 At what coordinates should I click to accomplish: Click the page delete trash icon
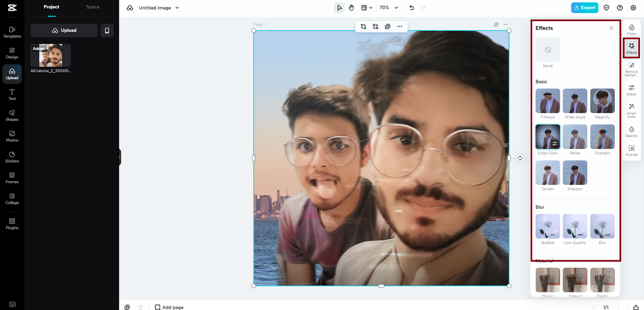click(141, 307)
